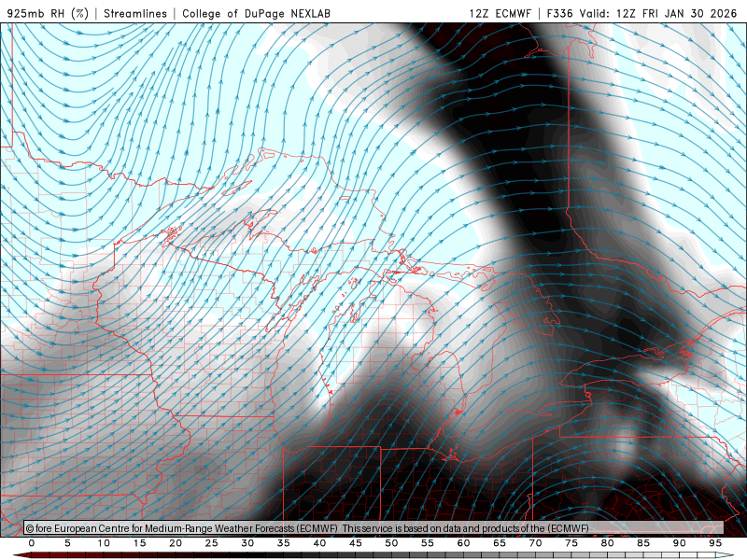The height and width of the screenshot is (560, 747).
Task: Click the ECMWF copyright notice banner
Action: tap(373, 528)
